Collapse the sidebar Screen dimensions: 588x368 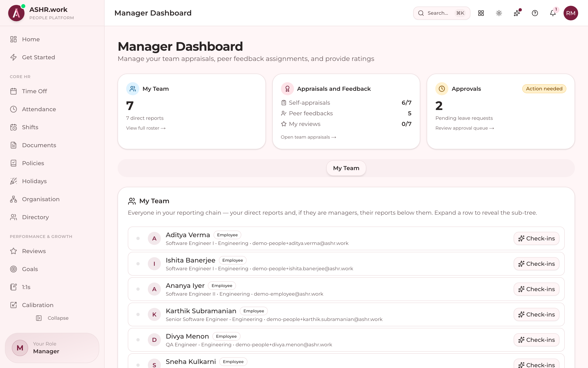pyautogui.click(x=52, y=318)
